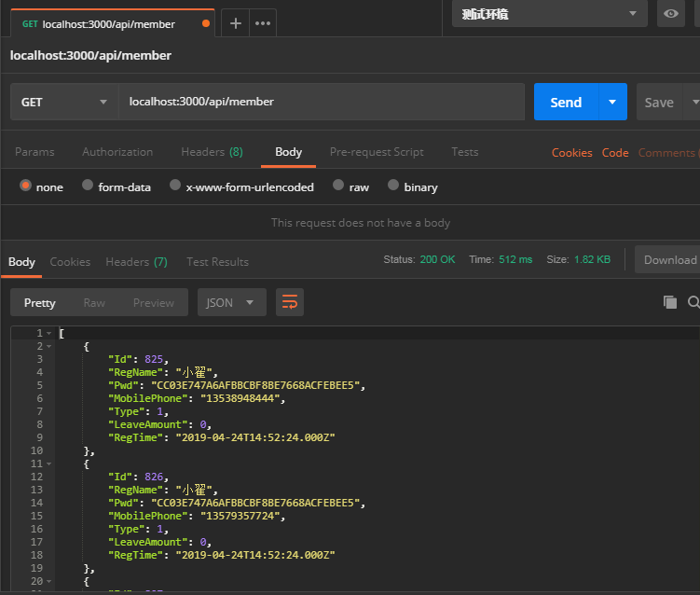
Task: Click the plus icon to open new tab
Action: coord(236,23)
